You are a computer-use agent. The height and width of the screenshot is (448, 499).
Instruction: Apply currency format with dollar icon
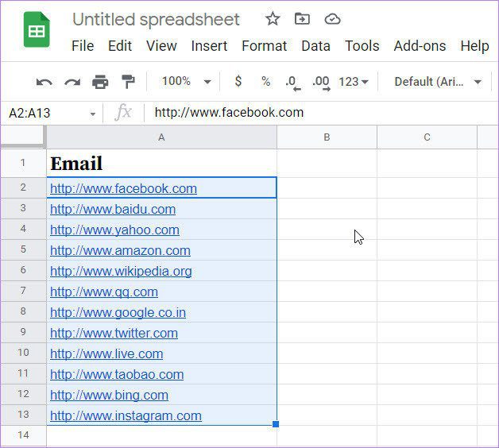coord(238,82)
